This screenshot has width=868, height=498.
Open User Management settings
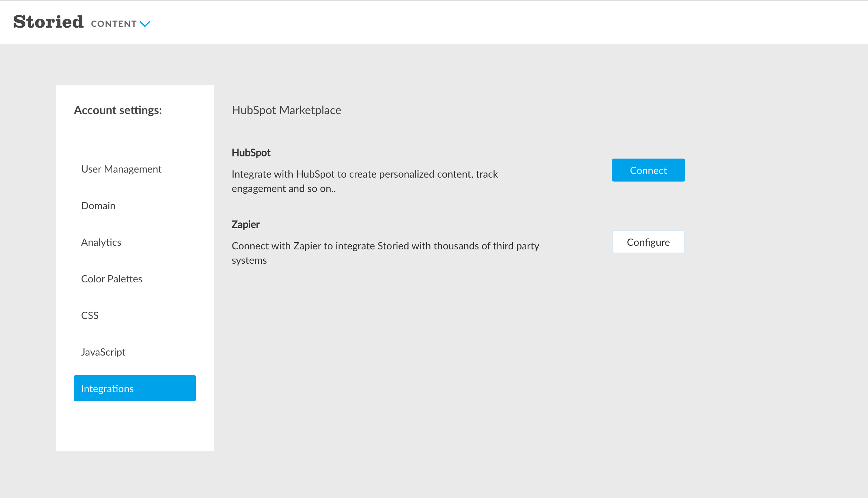pos(121,169)
